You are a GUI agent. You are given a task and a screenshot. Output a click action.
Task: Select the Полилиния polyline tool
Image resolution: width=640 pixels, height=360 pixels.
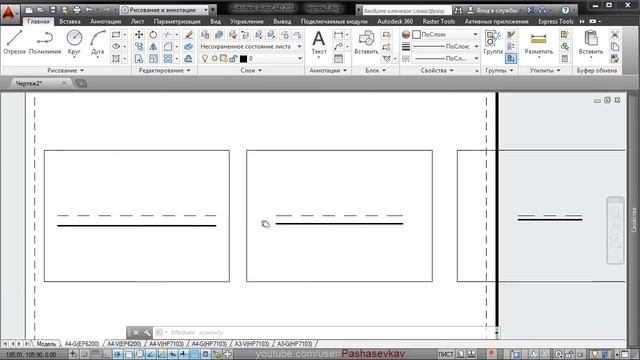click(45, 42)
